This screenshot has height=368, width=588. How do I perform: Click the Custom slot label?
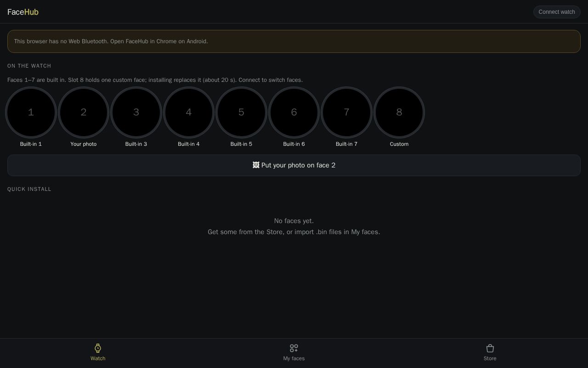click(399, 144)
